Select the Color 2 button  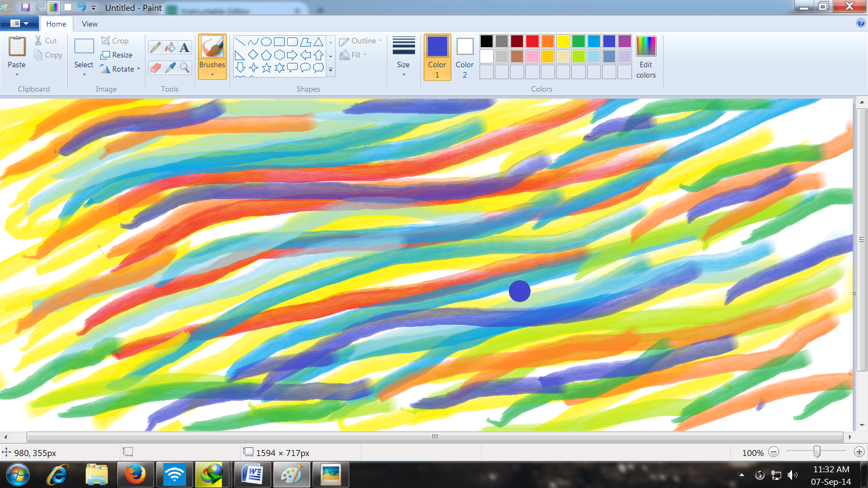(465, 57)
